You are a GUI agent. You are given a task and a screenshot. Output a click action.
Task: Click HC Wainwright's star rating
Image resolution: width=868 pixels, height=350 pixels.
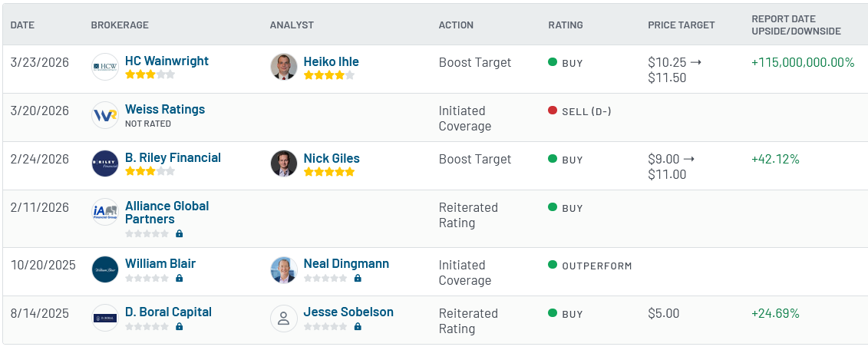tap(150, 74)
